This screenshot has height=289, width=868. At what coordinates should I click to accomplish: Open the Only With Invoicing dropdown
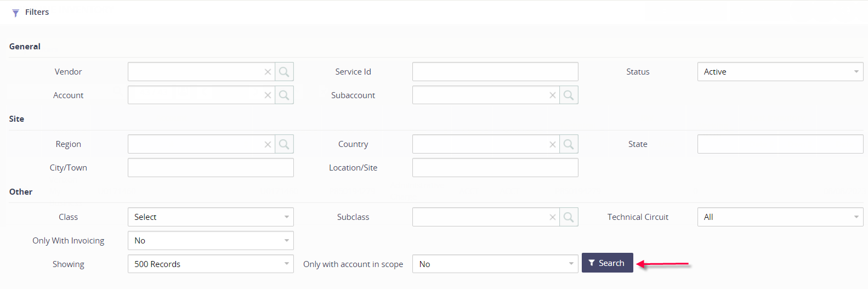(x=211, y=241)
